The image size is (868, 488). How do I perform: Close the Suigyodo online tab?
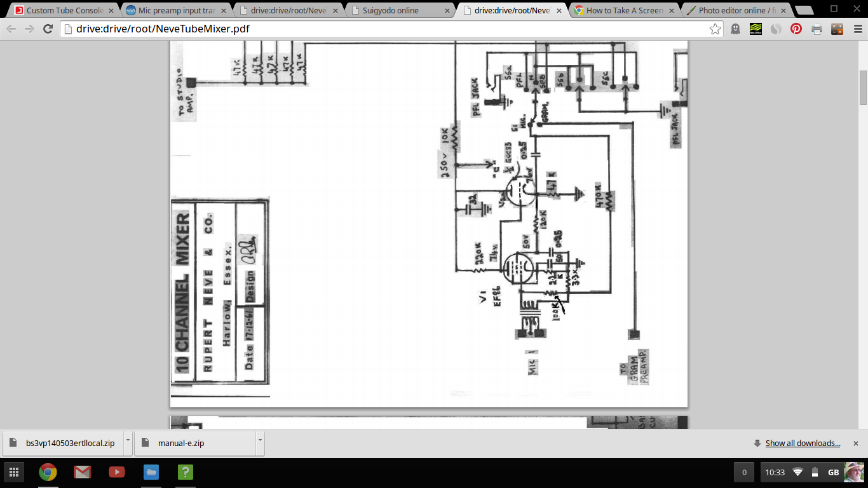pos(447,11)
